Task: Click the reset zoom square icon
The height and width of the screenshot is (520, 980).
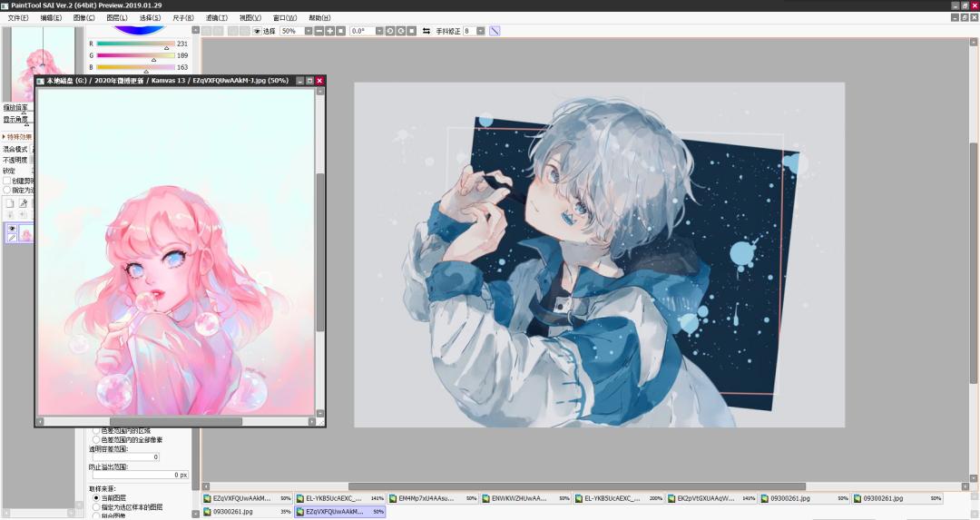Action: (340, 31)
